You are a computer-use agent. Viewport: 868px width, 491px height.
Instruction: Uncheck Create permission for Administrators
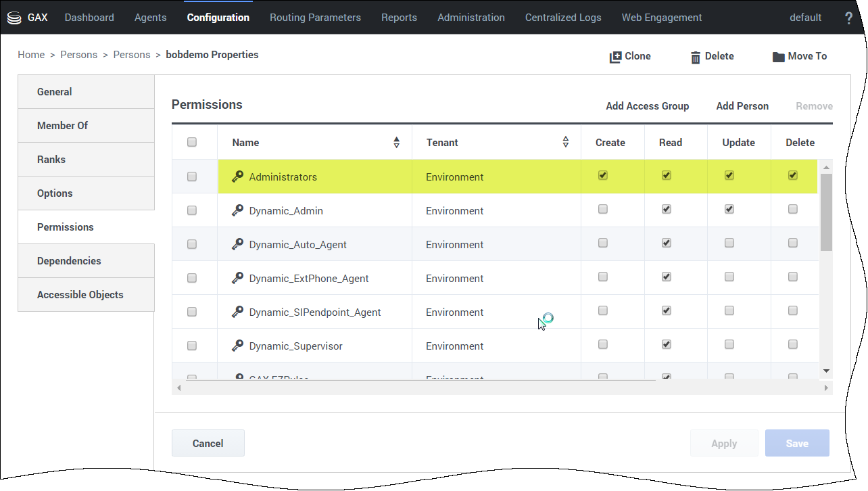pyautogui.click(x=603, y=175)
